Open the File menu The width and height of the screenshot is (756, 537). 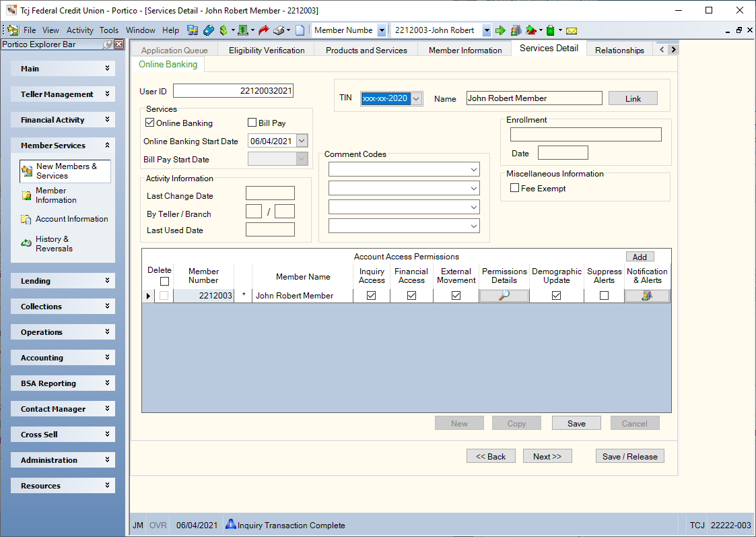coord(30,30)
